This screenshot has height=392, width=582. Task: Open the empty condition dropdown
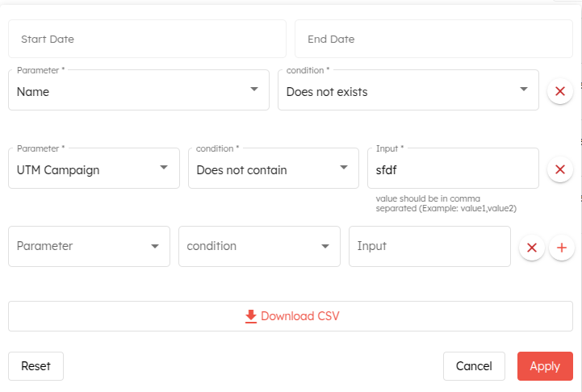click(259, 246)
